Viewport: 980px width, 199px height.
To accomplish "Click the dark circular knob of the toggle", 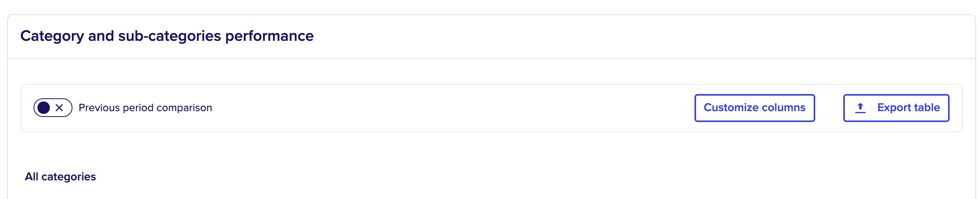I will pos(44,108).
